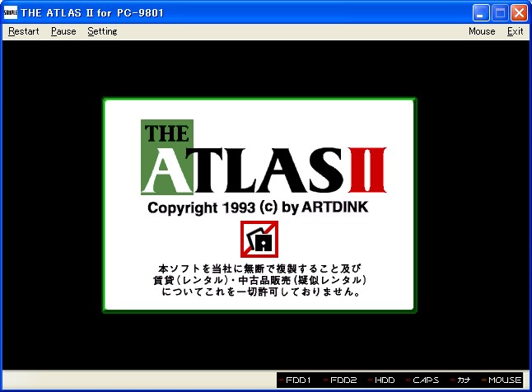
Task: Click the application icon in the title bar
Action: click(x=10, y=12)
